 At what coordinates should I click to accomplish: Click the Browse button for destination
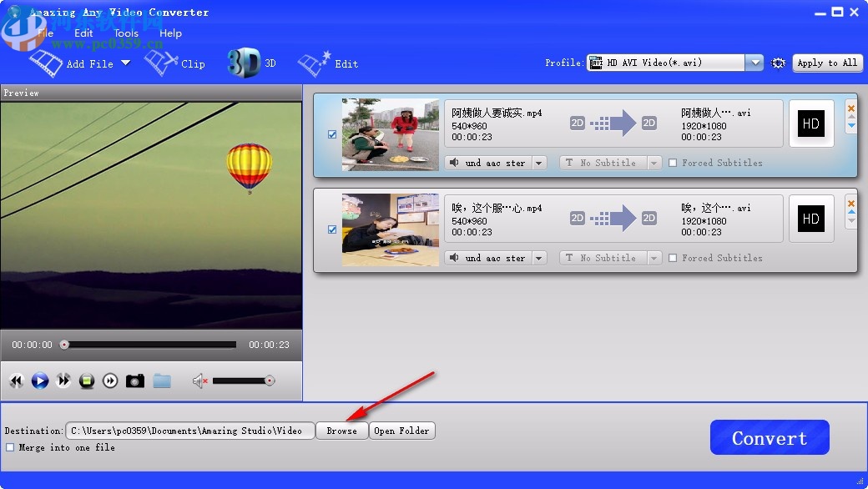click(341, 431)
